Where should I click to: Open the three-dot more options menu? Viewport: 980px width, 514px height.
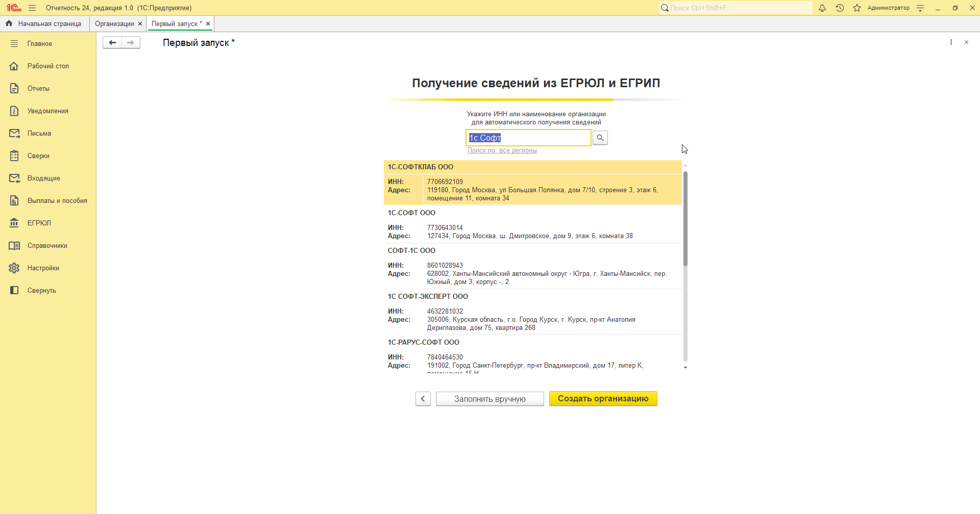tap(951, 42)
